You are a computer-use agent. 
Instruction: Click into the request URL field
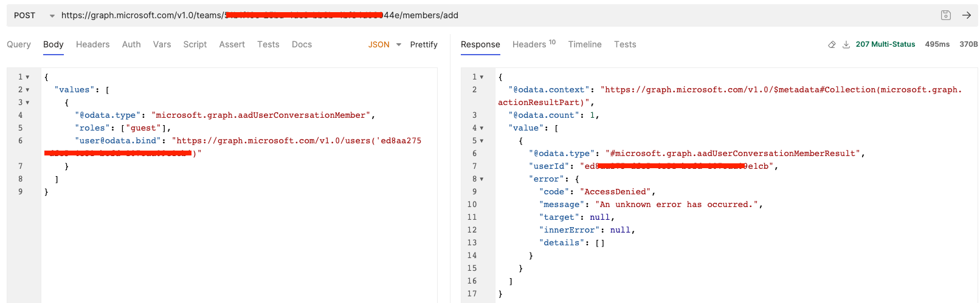pos(495,15)
